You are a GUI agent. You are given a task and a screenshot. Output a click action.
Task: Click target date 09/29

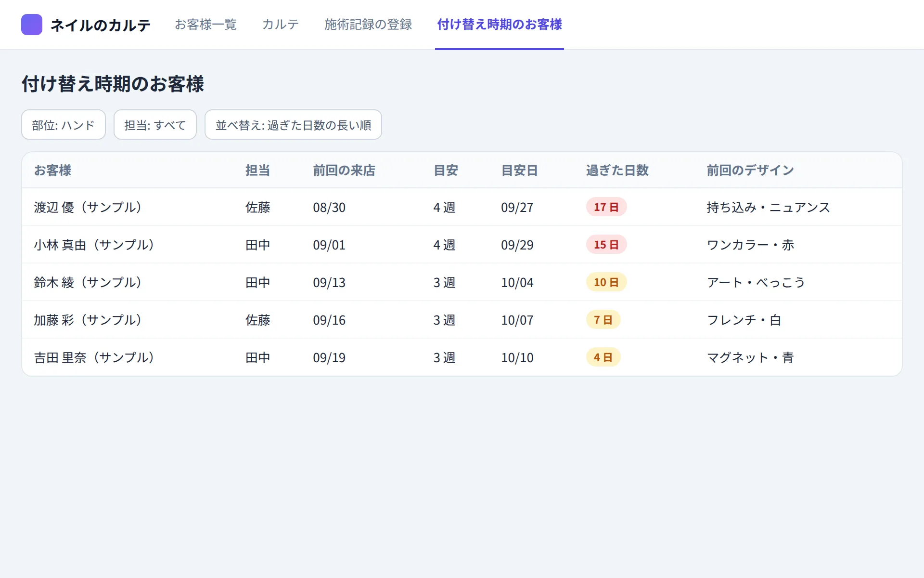[517, 245]
